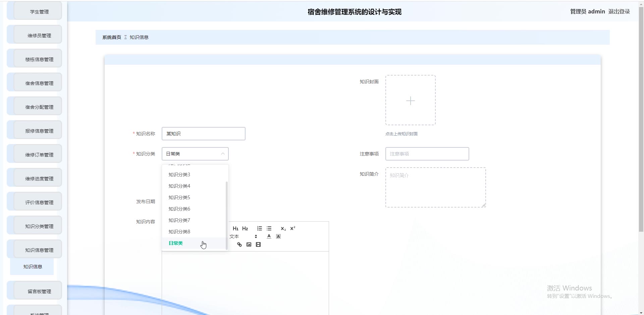Click into the 知识简介 textarea

coord(436,187)
